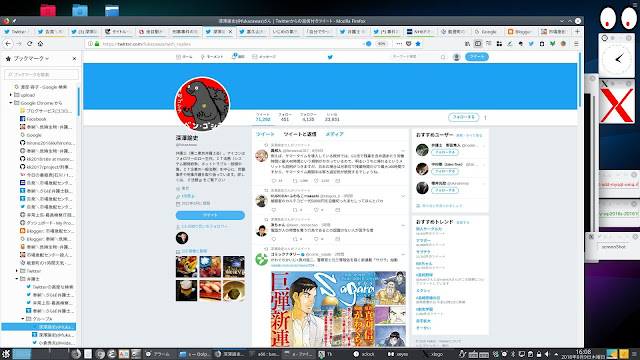Follow the third recommended user

pos(445,190)
